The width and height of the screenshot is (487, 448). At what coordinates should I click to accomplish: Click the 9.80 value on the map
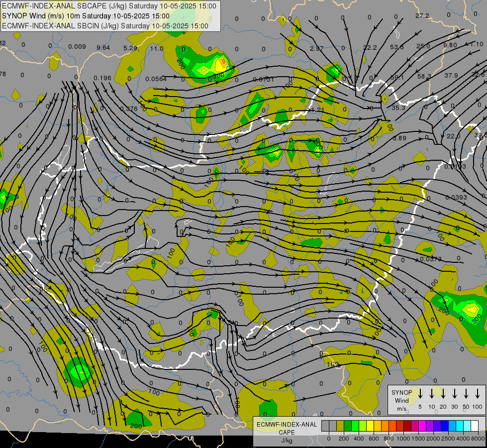450,45
